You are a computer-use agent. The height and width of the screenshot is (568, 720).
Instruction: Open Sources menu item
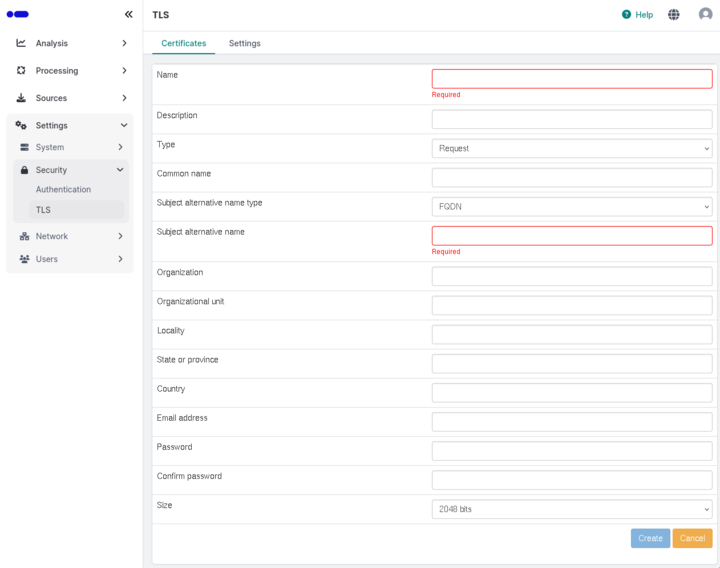(71, 98)
